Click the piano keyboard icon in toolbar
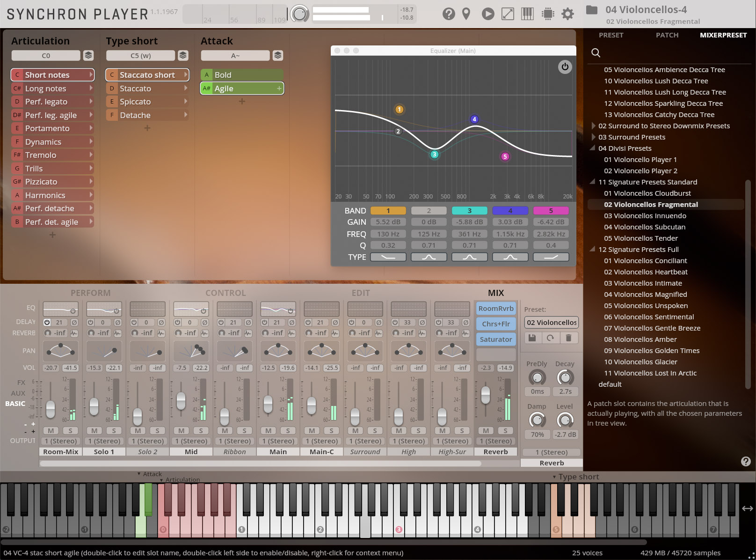 point(527,14)
